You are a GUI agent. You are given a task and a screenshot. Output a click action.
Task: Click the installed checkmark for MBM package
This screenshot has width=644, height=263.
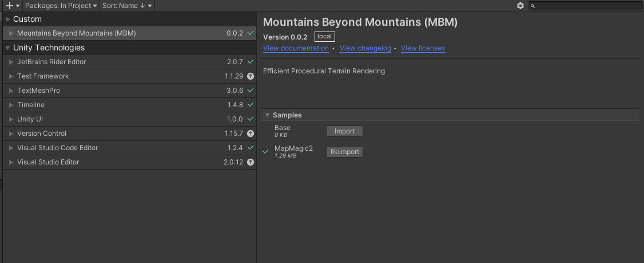click(x=251, y=33)
